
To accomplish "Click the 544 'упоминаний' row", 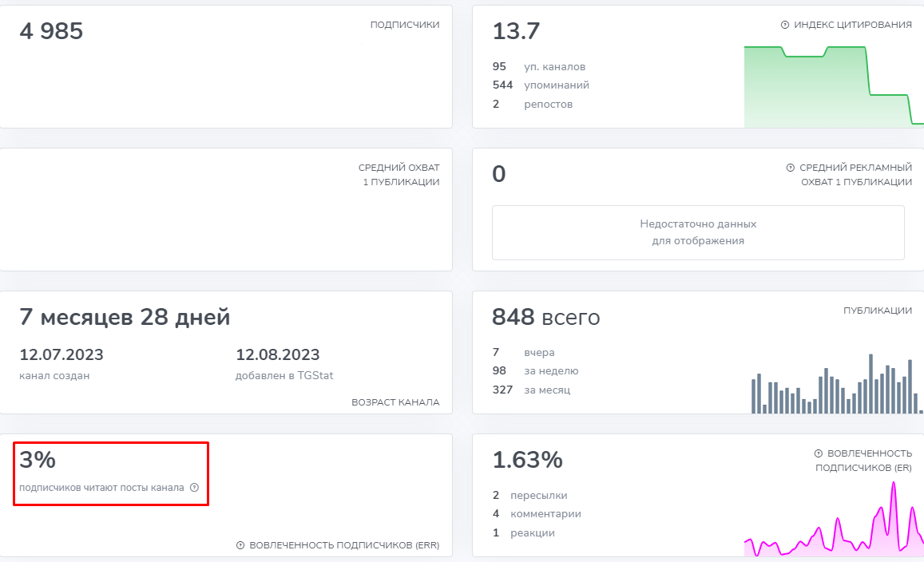I will (x=541, y=85).
